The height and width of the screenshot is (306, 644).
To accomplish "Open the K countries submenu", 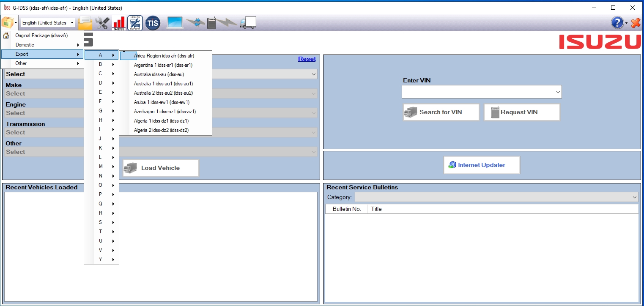I will pyautogui.click(x=101, y=148).
